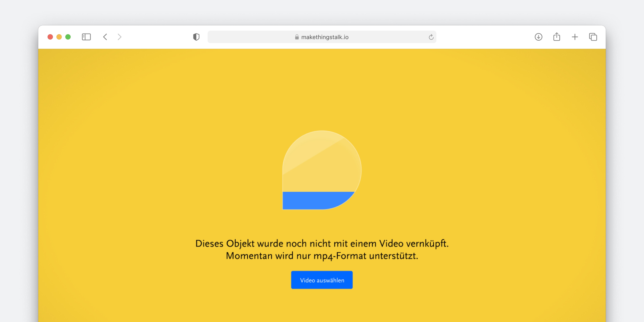Image resolution: width=644 pixels, height=322 pixels.
Task: Open the privacy report shield icon
Action: point(196,37)
